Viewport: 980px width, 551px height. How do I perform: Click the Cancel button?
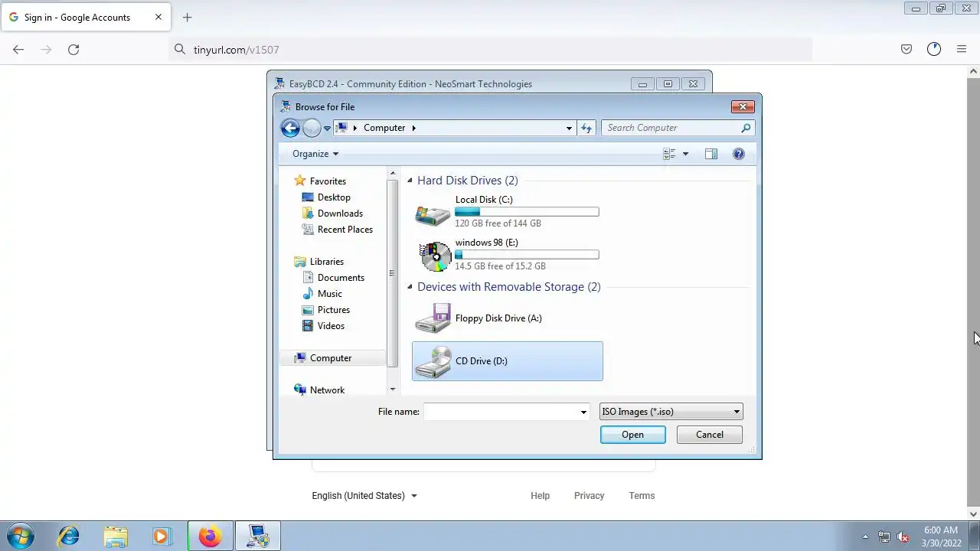pyautogui.click(x=710, y=435)
